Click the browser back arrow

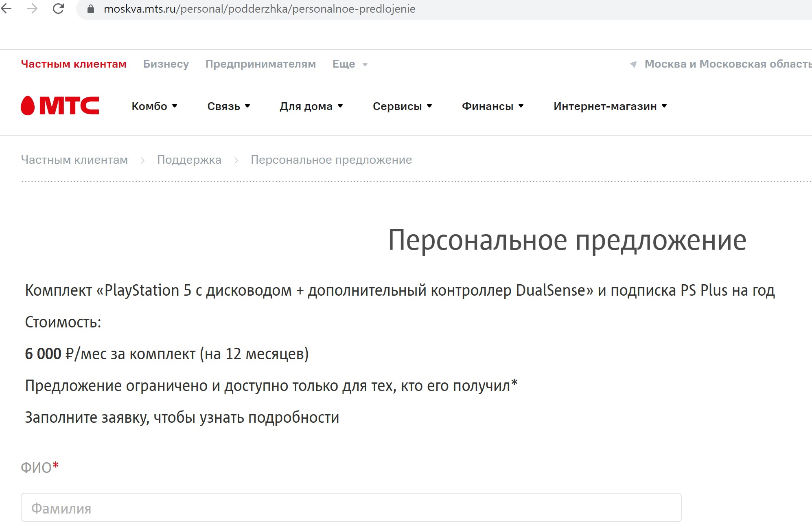click(6, 9)
